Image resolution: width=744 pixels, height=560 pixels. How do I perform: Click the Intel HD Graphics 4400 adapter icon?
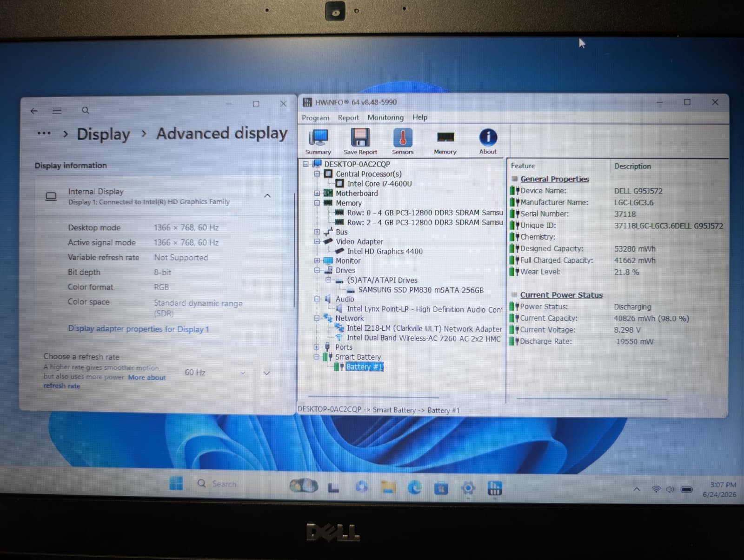(x=340, y=251)
